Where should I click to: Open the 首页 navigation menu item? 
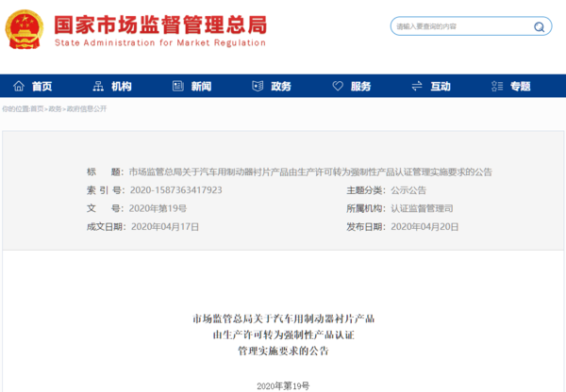click(x=42, y=86)
